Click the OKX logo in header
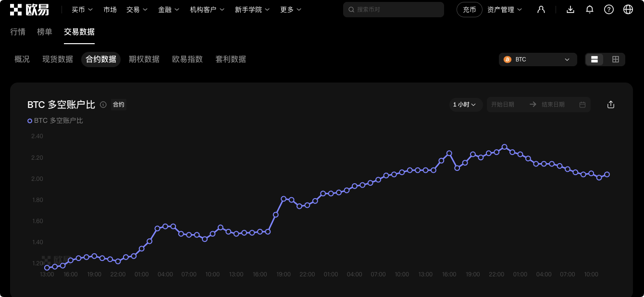644x297 pixels. [x=29, y=10]
